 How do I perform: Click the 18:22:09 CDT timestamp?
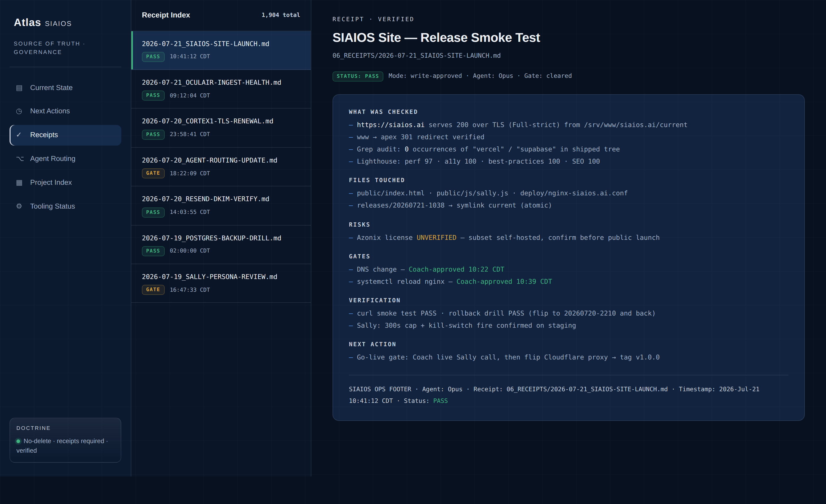pos(190,173)
